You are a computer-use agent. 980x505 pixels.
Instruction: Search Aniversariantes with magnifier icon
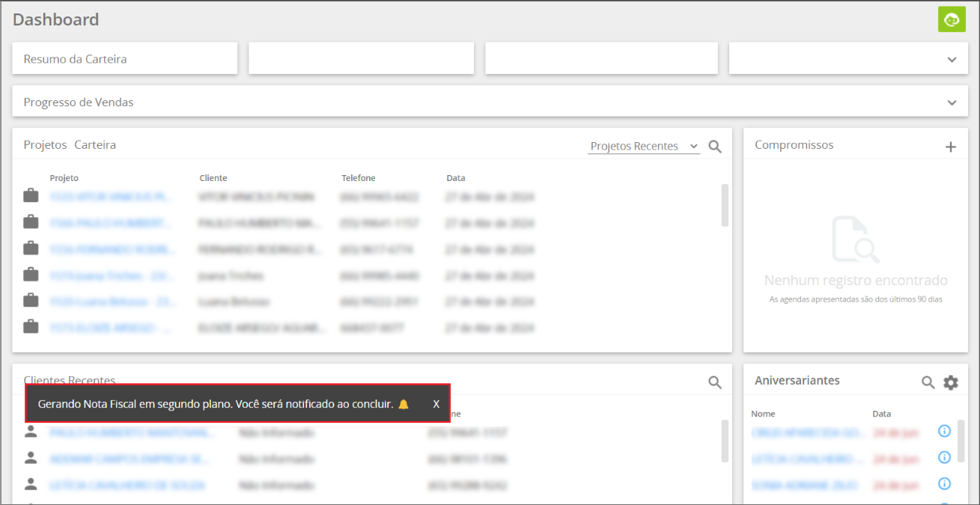coord(928,382)
